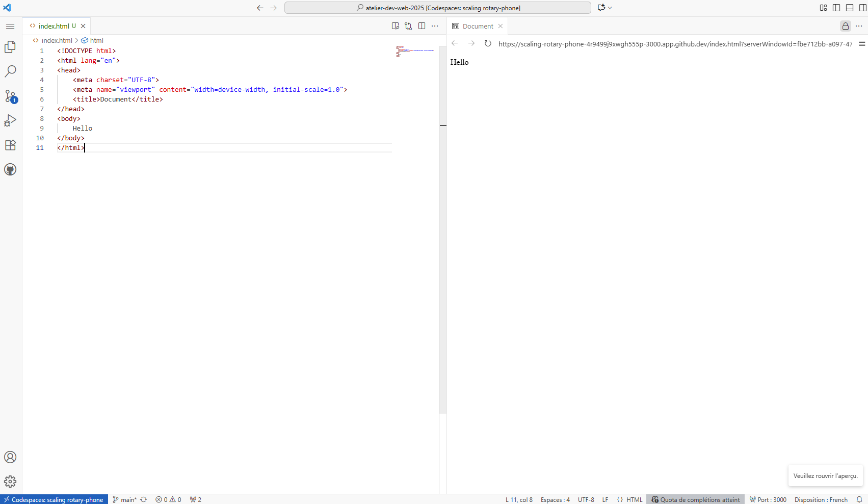Open the hamburger application menu
Screen dimensions: 868x504
coord(10,26)
